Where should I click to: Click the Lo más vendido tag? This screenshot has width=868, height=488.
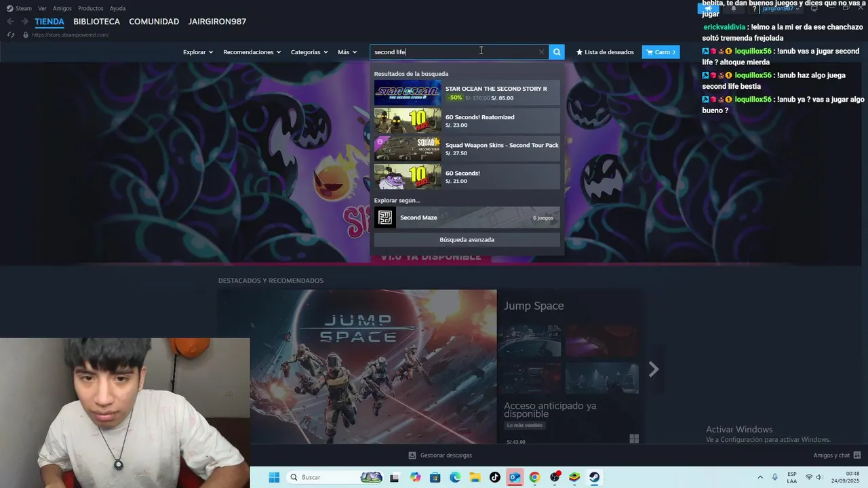(525, 426)
